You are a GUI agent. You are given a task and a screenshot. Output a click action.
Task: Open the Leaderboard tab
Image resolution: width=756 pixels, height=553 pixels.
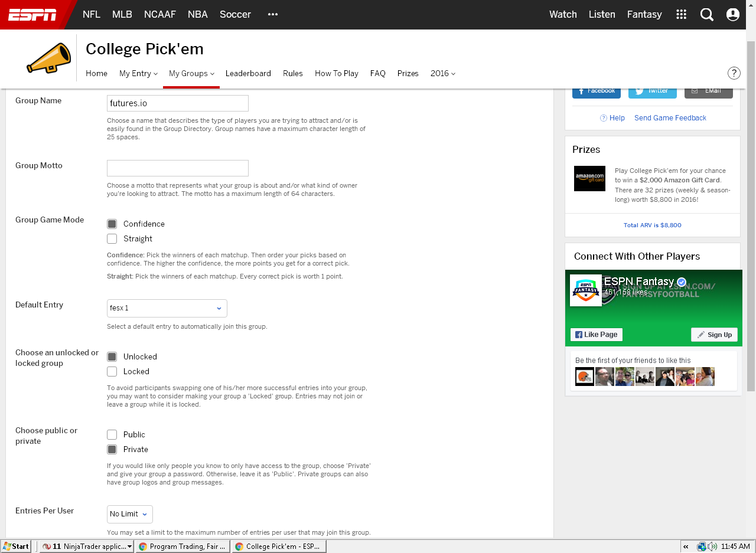[248, 73]
